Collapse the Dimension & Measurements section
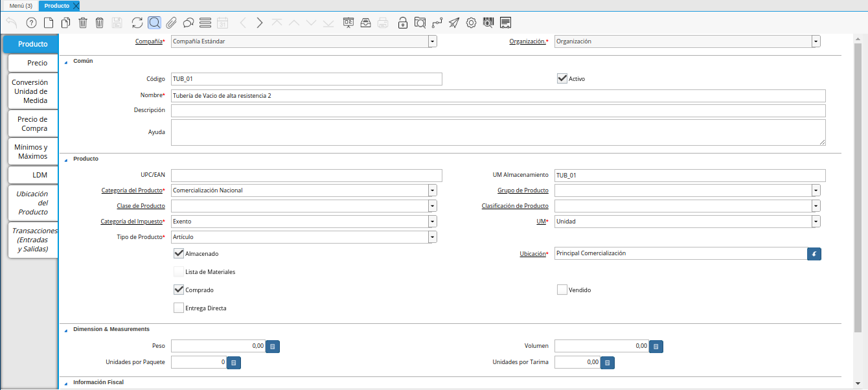Viewport: 868px width, 390px height. pos(65,330)
